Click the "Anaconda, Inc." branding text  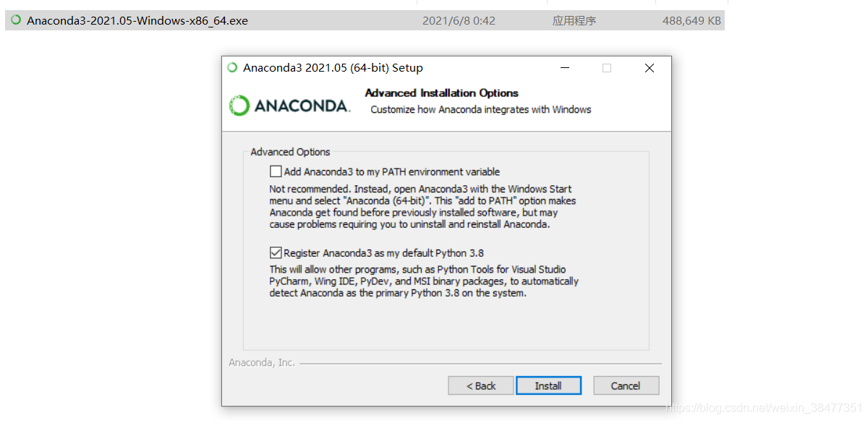tap(262, 362)
